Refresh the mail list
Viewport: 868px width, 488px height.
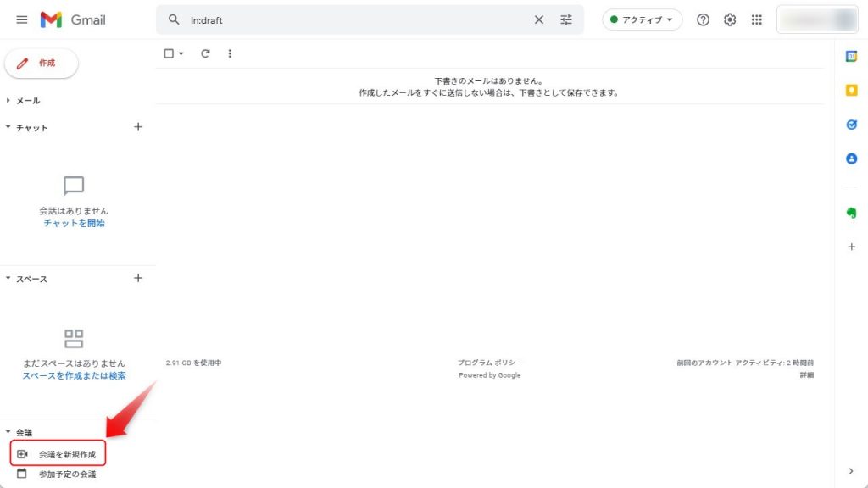click(205, 53)
